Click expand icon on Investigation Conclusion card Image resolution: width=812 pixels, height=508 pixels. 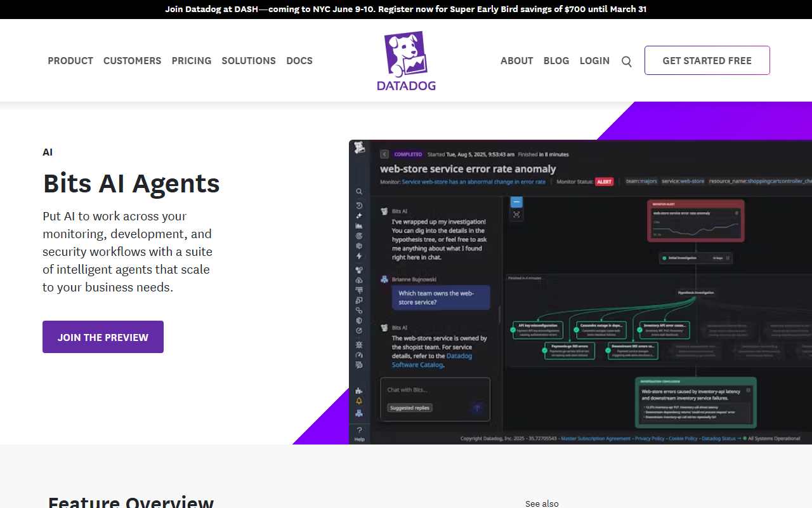tap(748, 391)
